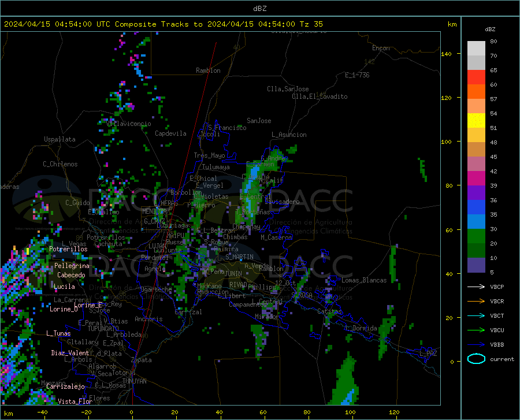
Task: Click the 'Zapata' label
Action: point(142,360)
